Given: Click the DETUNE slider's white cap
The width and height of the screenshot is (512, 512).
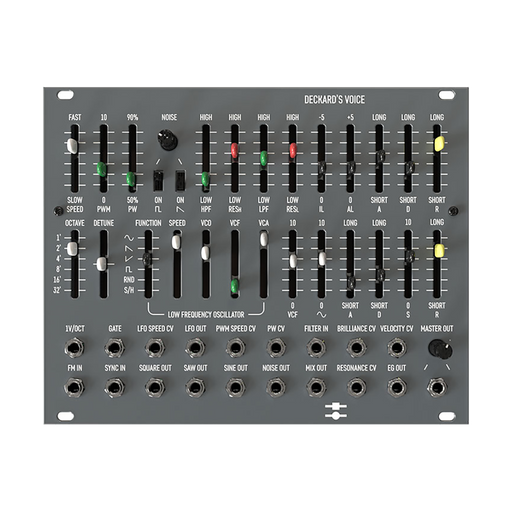Looking at the screenshot, I should click(x=100, y=264).
